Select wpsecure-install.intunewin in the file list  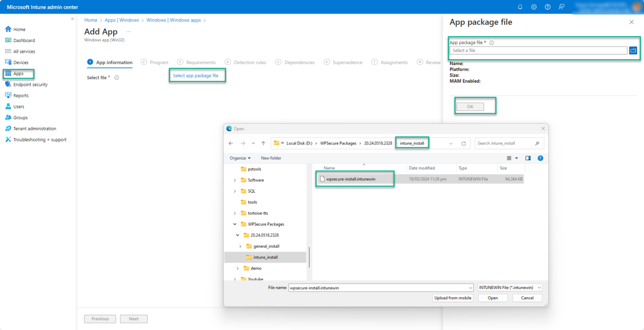354,179
